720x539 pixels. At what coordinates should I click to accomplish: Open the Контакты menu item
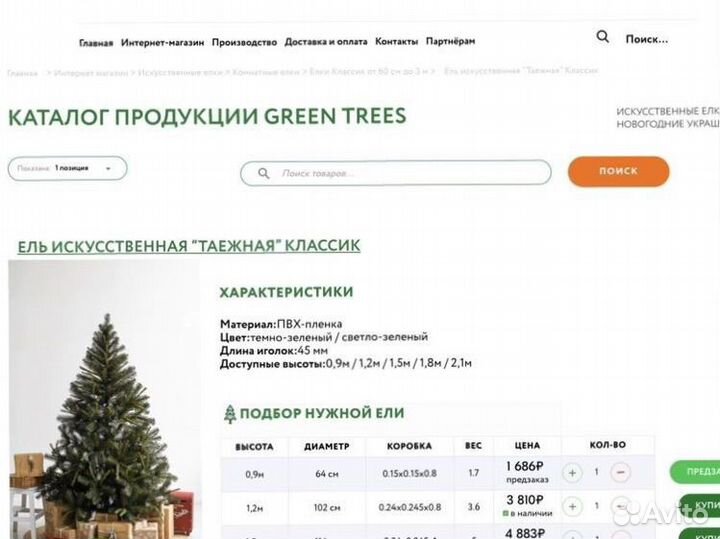[397, 41]
